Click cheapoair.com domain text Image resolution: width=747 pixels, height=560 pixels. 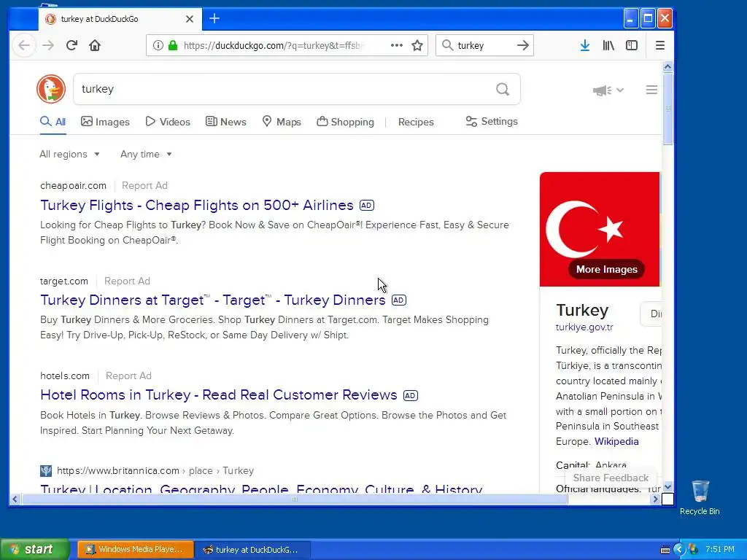[74, 186]
